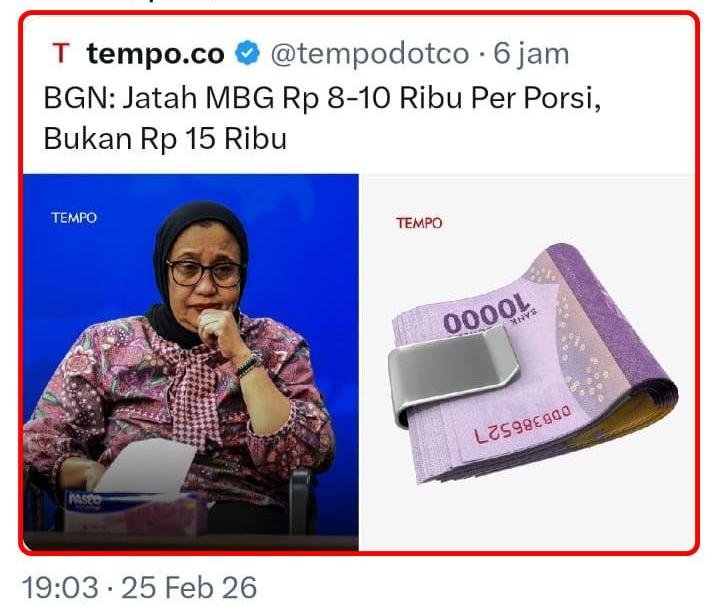Screen dimensions: 720x615
Task: Click the white tissue sheet in photo
Action: 145,467
